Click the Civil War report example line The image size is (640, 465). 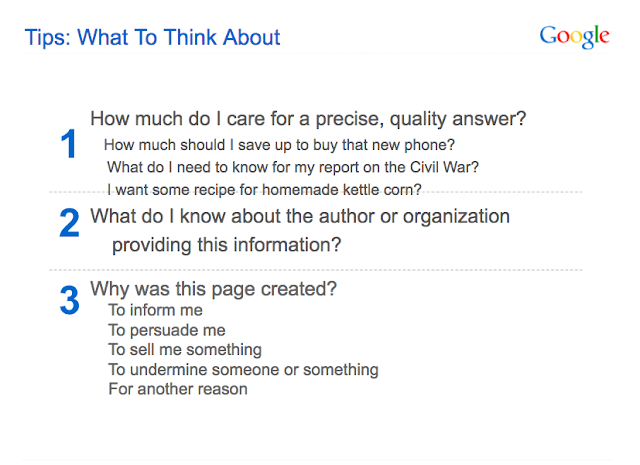point(293,166)
